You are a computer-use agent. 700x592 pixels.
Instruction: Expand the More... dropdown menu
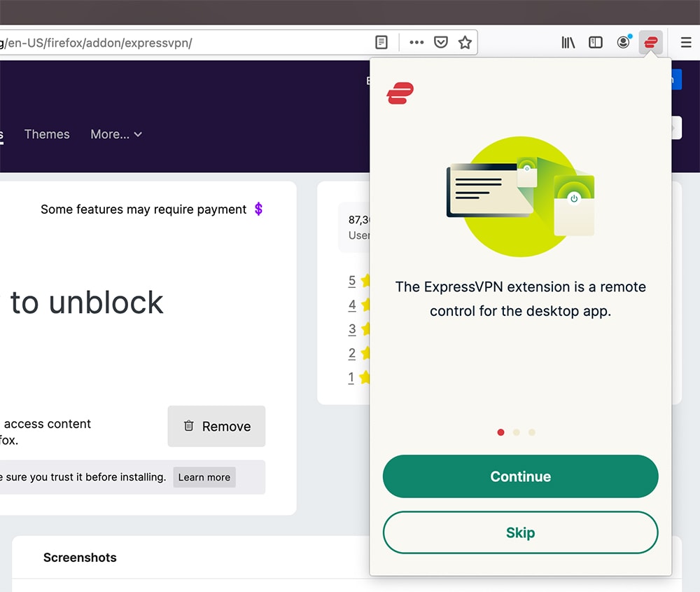[116, 134]
